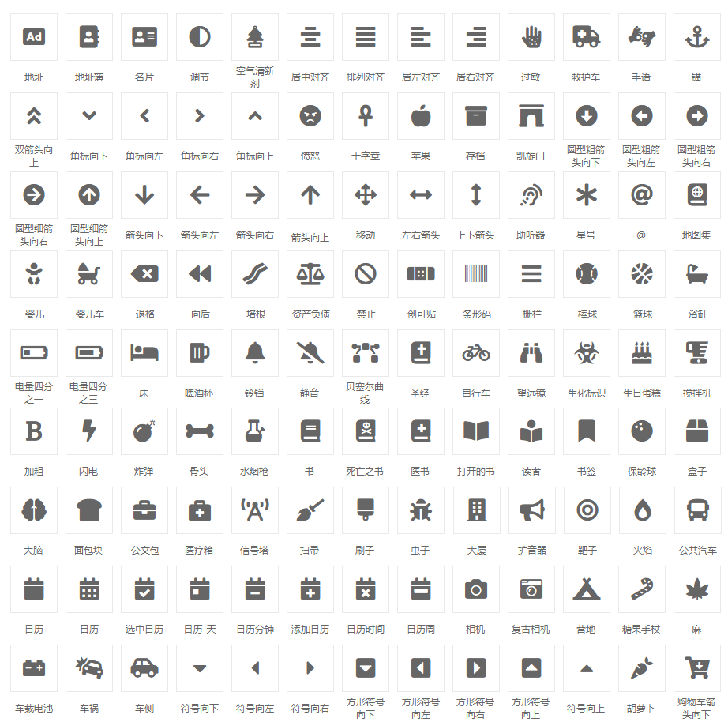Select the address book icon (地址薄)
The height and width of the screenshot is (722, 728).
pos(89,37)
